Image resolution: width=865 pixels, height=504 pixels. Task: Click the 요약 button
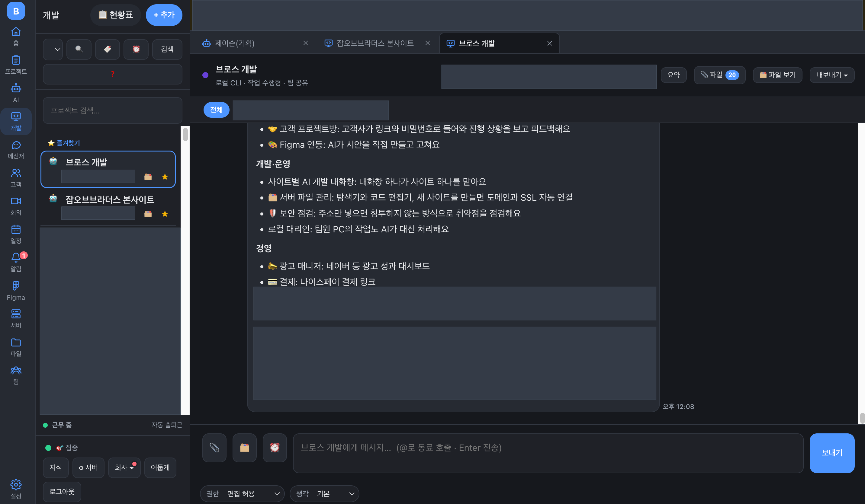674,75
